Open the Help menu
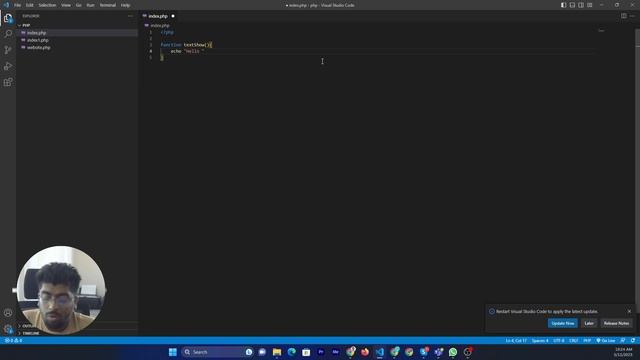Image resolution: width=640 pixels, height=360 pixels. click(125, 5)
